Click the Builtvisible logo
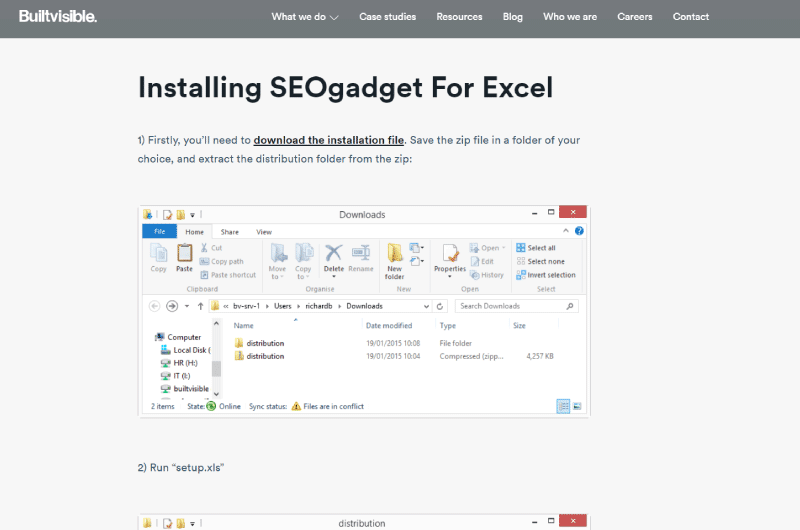The image size is (800, 530). coord(58,16)
